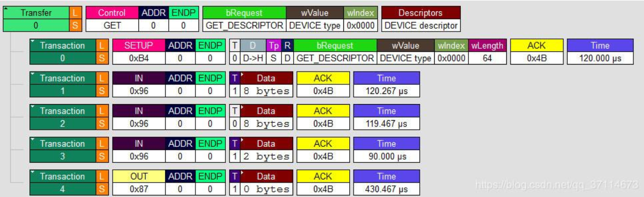The image size is (644, 197).
Task: Select the Time 120.267 µs cell
Action: (x=387, y=84)
